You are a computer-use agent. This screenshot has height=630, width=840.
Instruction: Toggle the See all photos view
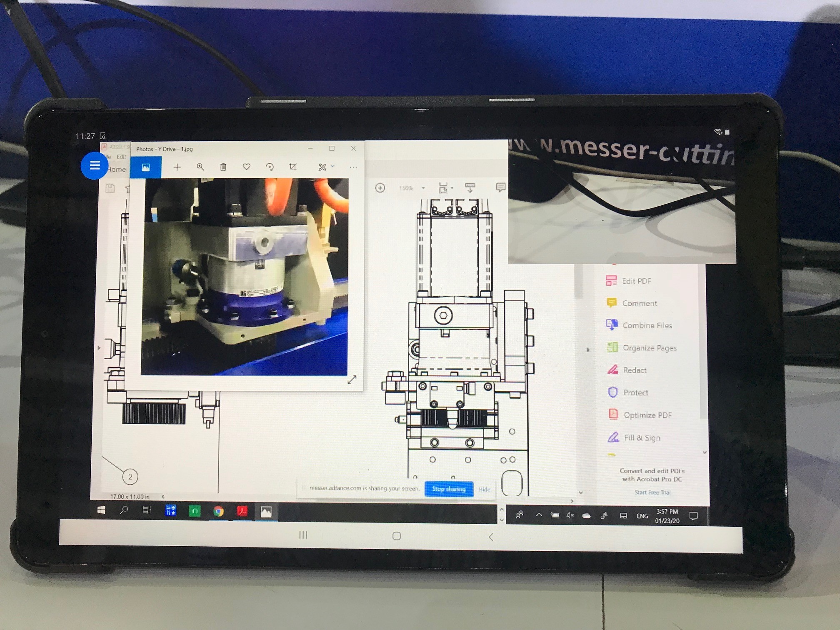click(x=146, y=167)
